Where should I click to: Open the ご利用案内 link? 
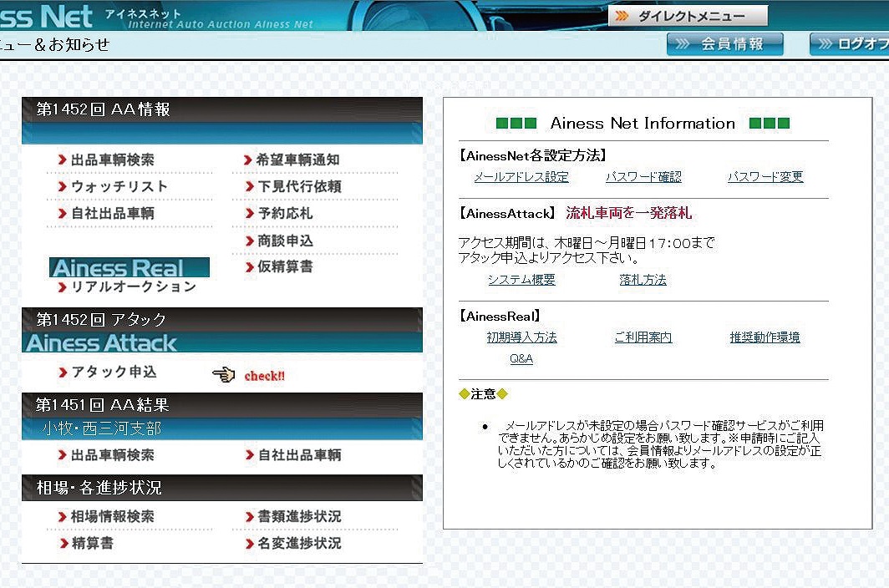click(643, 337)
